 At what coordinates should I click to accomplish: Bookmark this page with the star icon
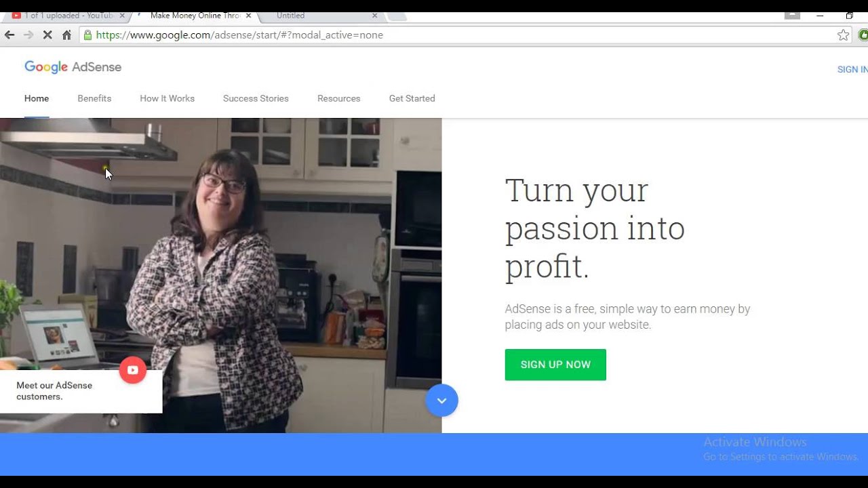[843, 35]
